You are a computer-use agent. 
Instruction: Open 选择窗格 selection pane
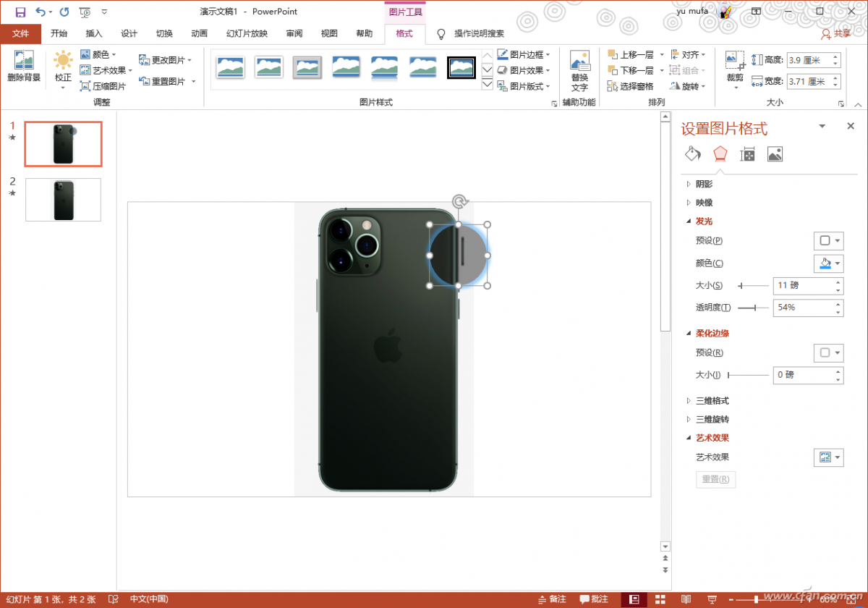pyautogui.click(x=631, y=86)
